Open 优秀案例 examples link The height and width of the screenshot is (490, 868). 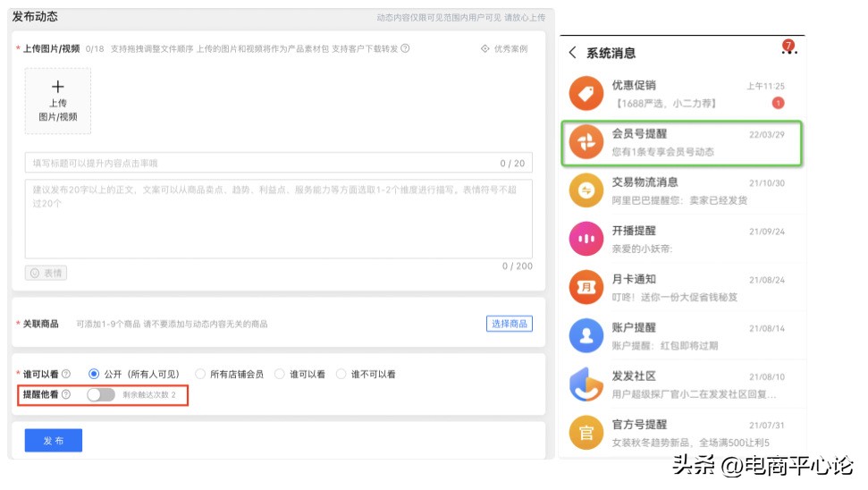point(504,48)
